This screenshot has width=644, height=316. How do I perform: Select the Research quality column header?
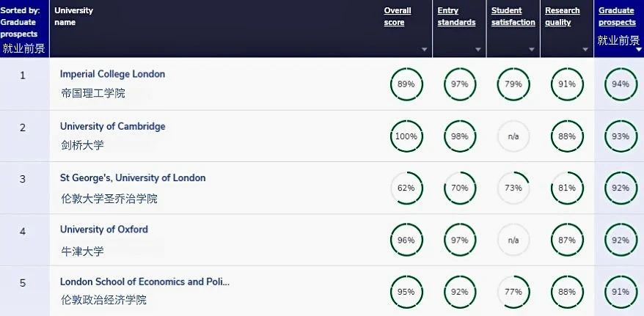(x=563, y=16)
